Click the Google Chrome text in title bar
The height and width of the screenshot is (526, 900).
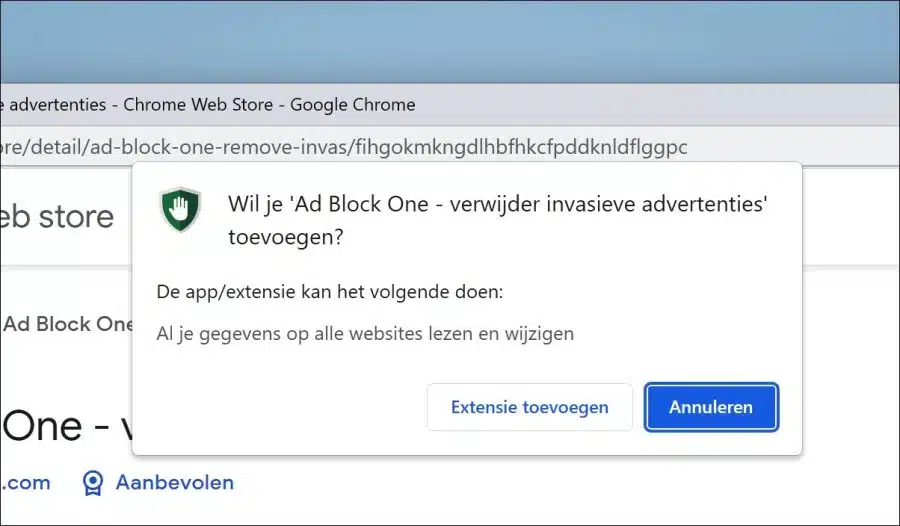click(x=352, y=105)
